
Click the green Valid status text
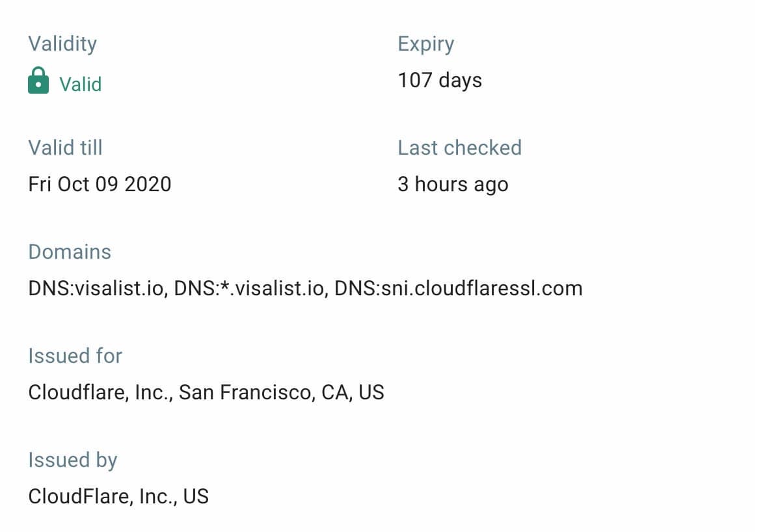pyautogui.click(x=81, y=85)
